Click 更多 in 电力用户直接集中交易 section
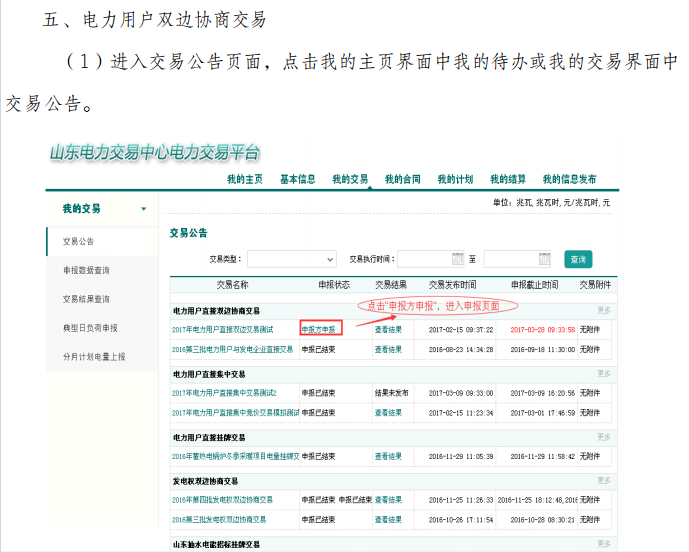This screenshot has width=689, height=552. pyautogui.click(x=603, y=373)
